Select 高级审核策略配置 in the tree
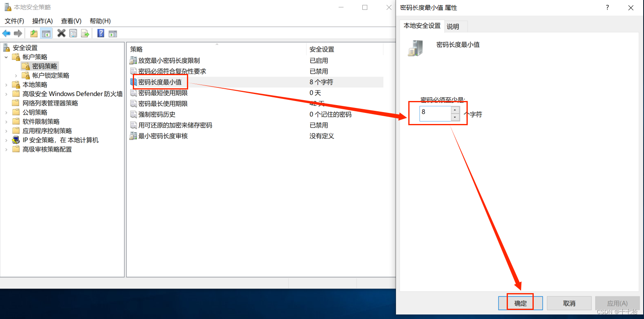 [x=47, y=149]
